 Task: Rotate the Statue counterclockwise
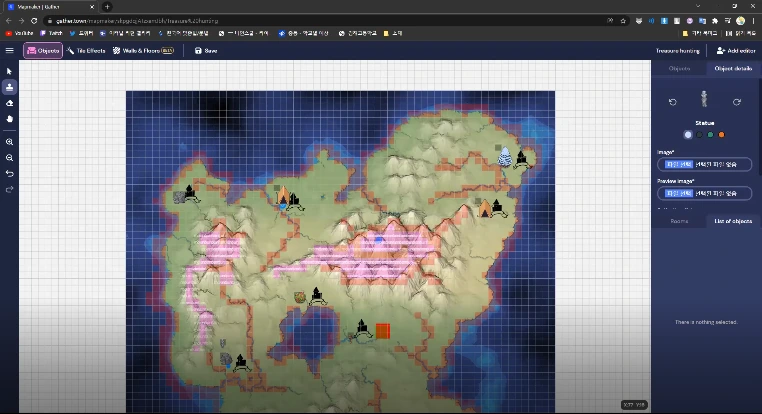[x=673, y=102]
